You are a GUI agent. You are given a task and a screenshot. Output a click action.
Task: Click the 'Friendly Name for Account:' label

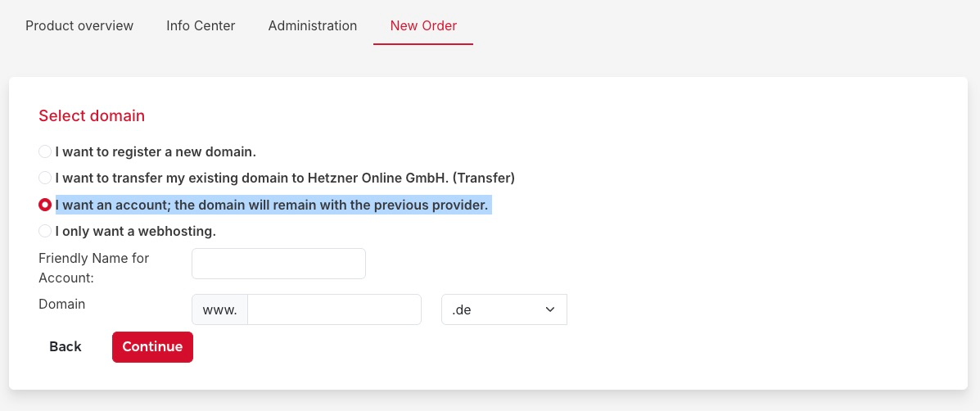(x=93, y=268)
